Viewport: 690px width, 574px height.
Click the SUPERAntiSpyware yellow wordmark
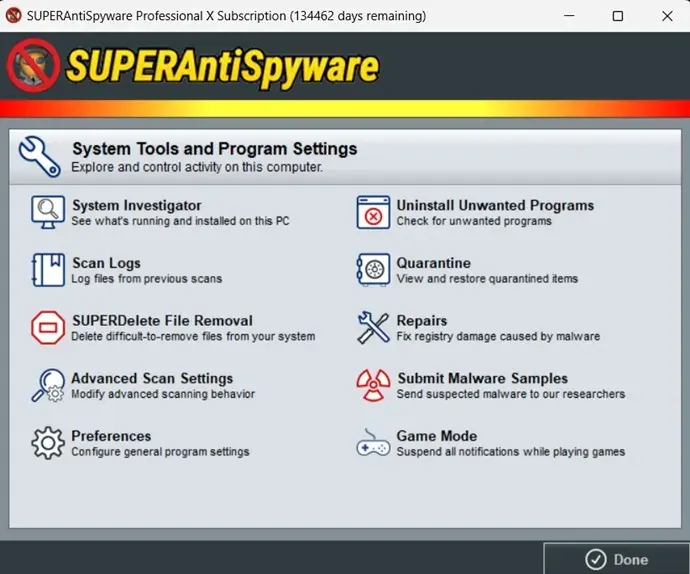click(222, 68)
